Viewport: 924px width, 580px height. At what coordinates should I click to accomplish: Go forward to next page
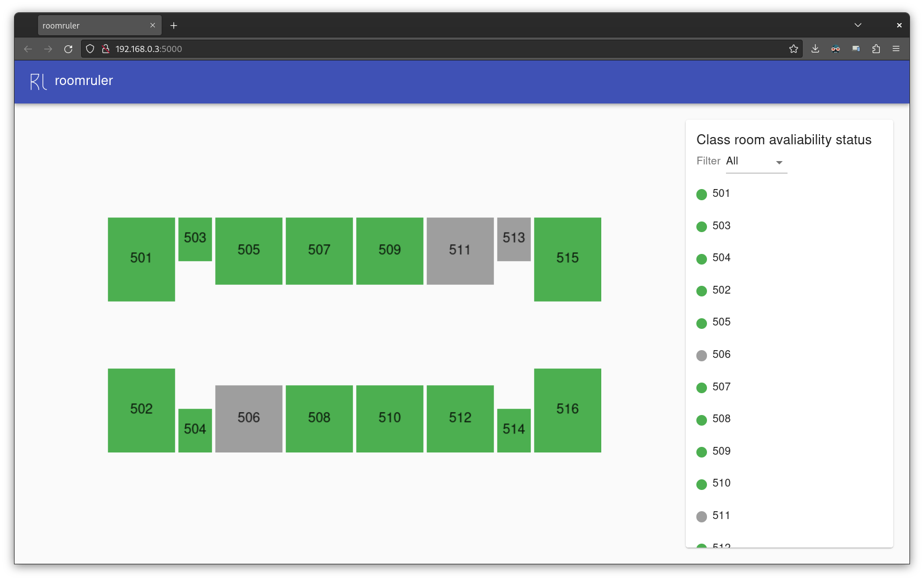click(x=48, y=49)
